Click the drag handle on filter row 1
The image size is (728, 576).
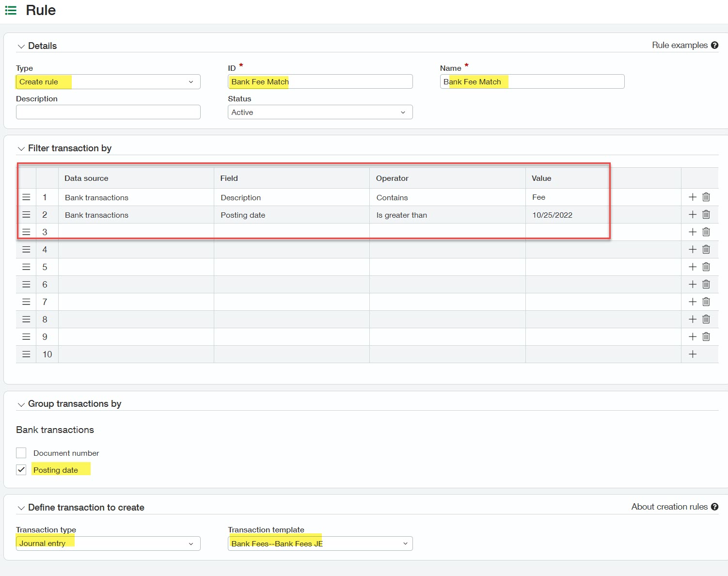(26, 197)
